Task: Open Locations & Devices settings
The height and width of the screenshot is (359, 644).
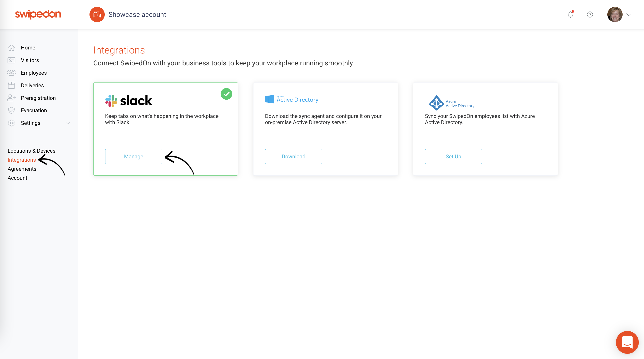Action: click(x=31, y=151)
